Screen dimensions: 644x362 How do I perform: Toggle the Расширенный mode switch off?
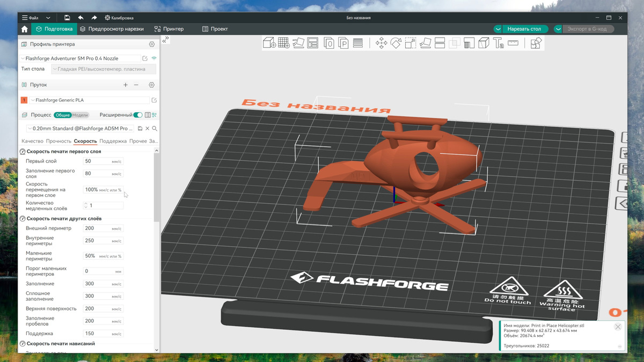[138, 115]
